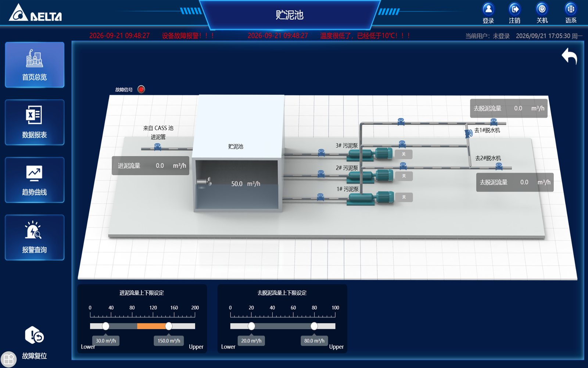
Task: Open the 数据报表 data report page
Action: click(35, 122)
